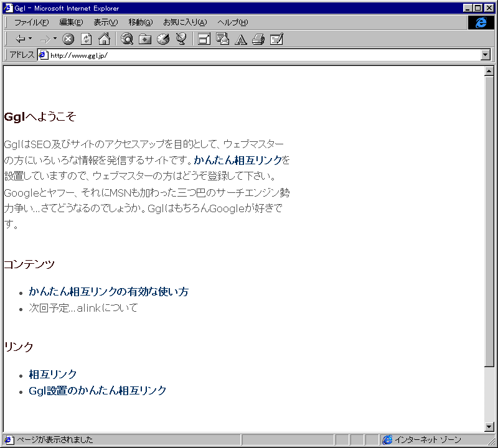Click the Internet Explorer logo throbber
498x448 pixels.
[481, 22]
